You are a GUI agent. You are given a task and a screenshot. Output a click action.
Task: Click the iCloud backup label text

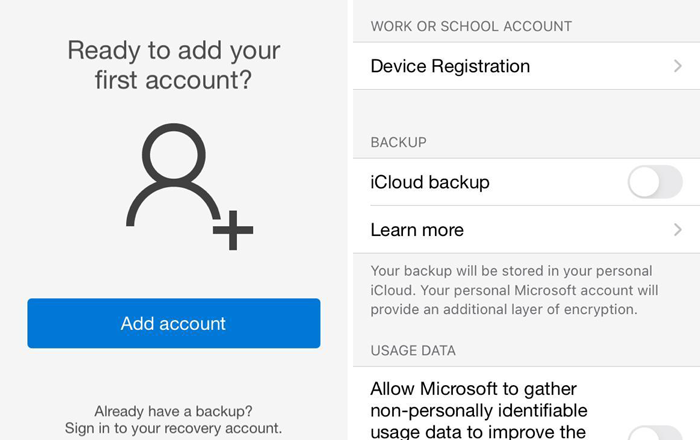[x=430, y=182]
